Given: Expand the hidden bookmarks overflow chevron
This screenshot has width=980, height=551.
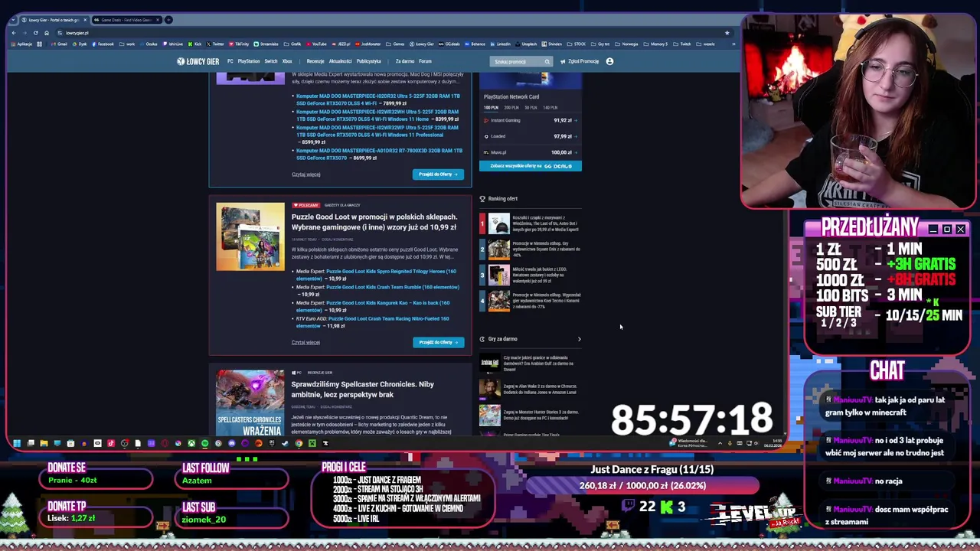Looking at the screenshot, I should coord(733,44).
